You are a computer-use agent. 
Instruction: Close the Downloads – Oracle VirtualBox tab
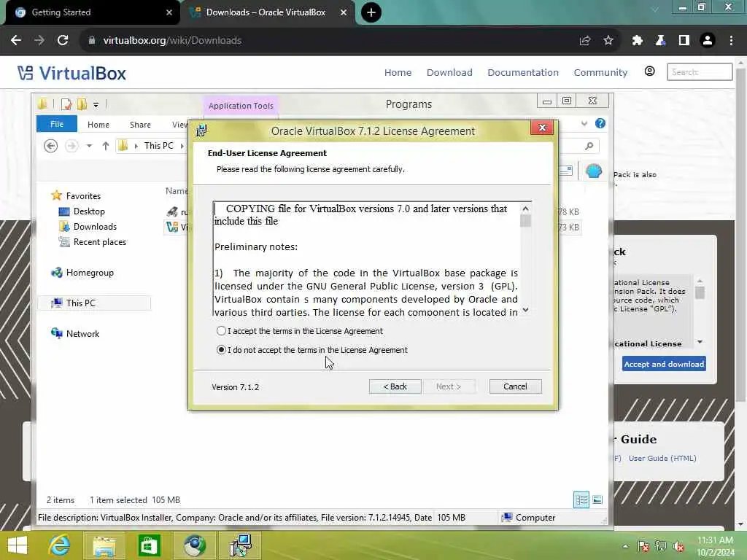(x=344, y=12)
